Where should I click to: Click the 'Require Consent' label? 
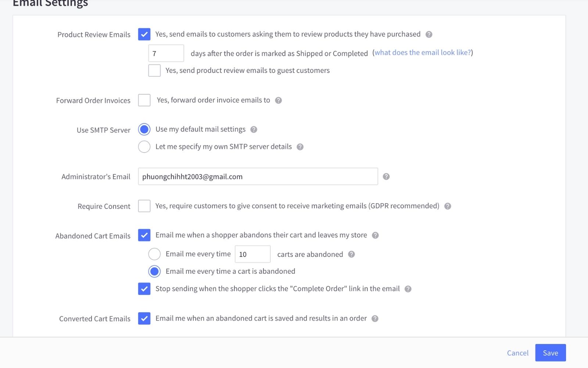point(104,206)
